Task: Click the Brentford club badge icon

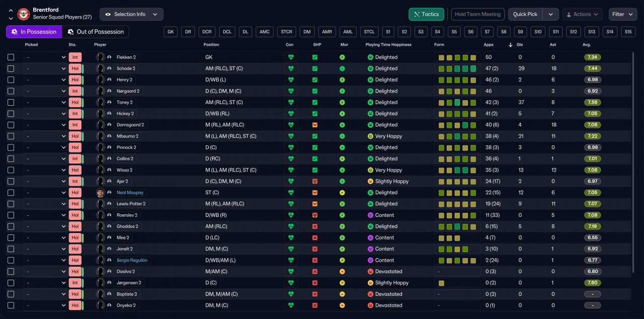Action: coord(24,14)
